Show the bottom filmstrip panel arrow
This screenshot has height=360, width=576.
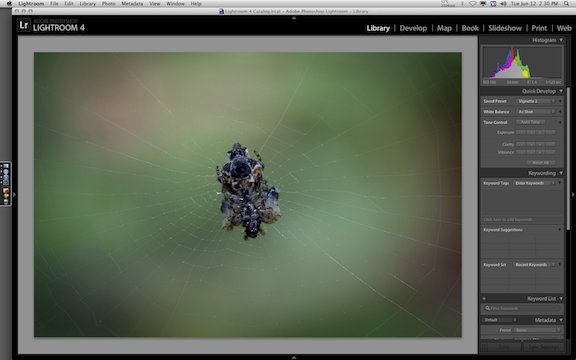click(294, 357)
